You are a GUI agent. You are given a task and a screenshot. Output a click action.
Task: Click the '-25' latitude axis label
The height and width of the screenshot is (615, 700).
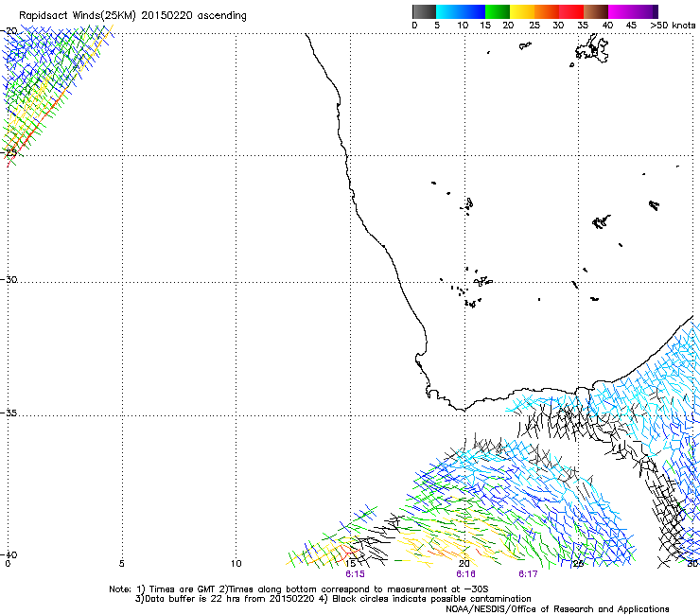9,152
